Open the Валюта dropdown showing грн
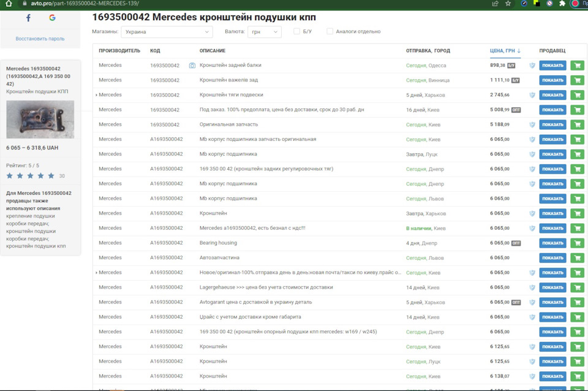 pos(265,32)
